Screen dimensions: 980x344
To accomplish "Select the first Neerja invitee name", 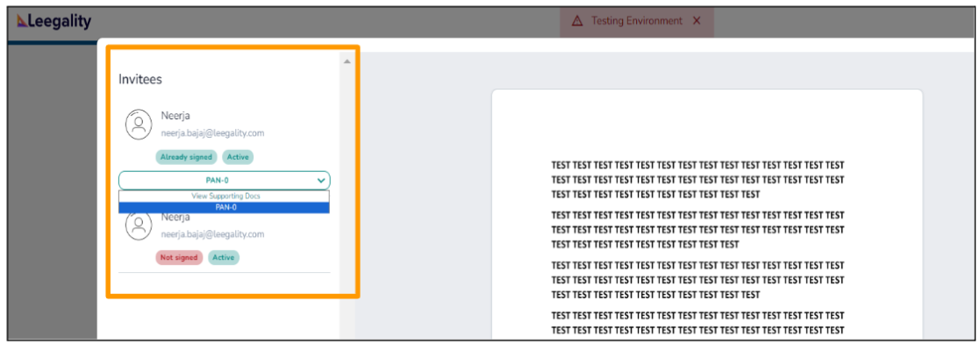I will pos(175,116).
